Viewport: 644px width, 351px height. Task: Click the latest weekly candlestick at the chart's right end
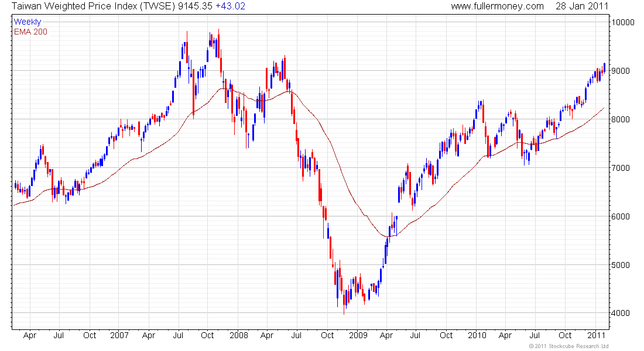(605, 68)
